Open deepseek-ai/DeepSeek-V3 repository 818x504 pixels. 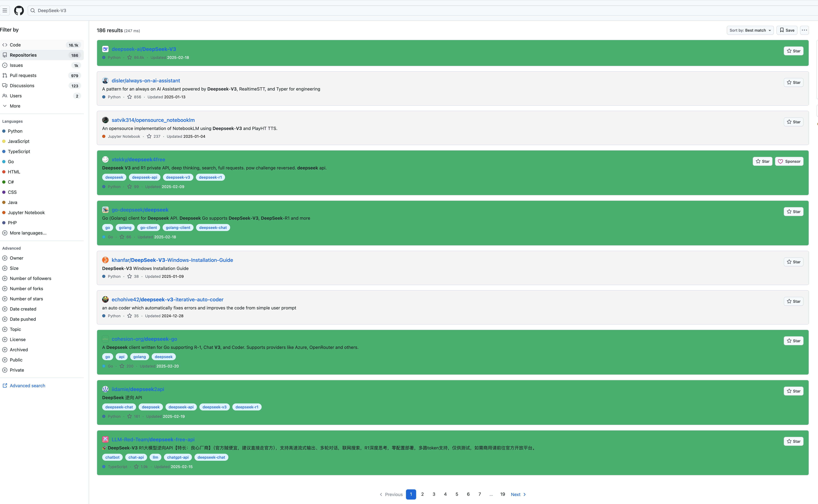(x=144, y=49)
